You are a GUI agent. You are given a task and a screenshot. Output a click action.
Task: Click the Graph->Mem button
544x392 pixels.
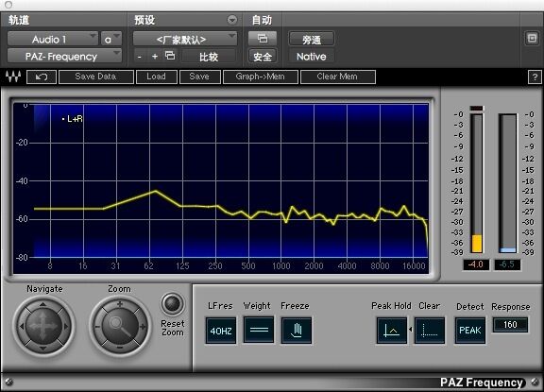pos(261,77)
